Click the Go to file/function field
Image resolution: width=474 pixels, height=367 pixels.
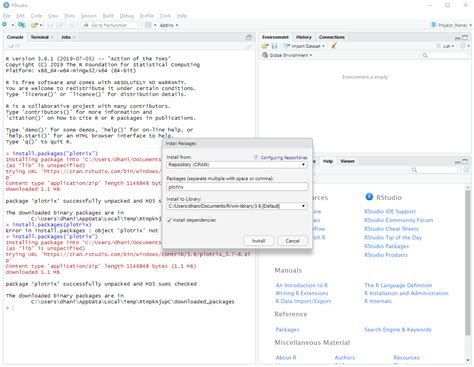109,25
